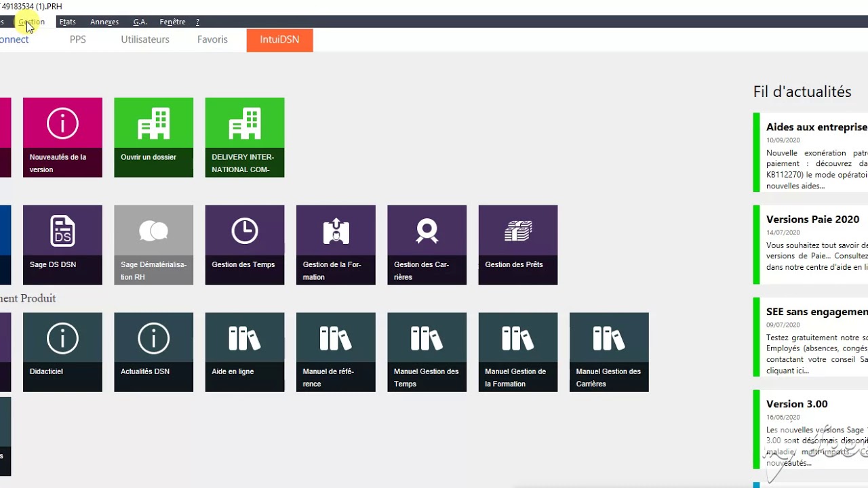The width and height of the screenshot is (868, 488).
Task: Select the IntuiDSN tab
Action: [x=279, y=40]
